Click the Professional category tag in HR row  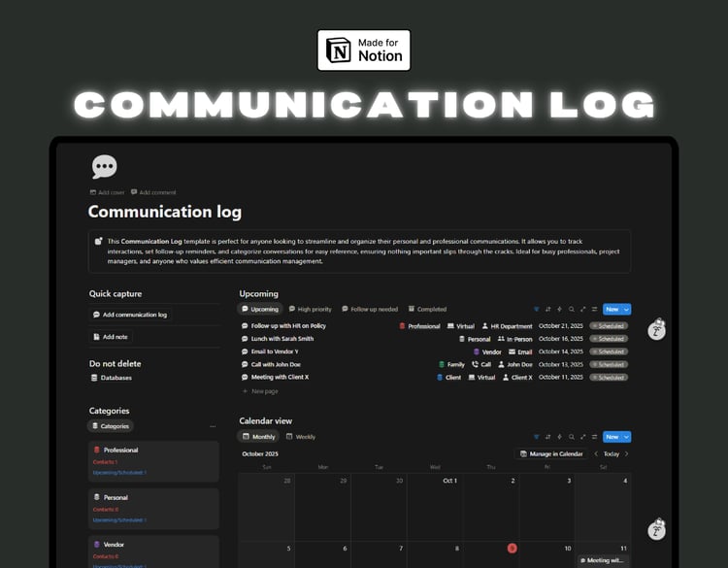click(419, 326)
